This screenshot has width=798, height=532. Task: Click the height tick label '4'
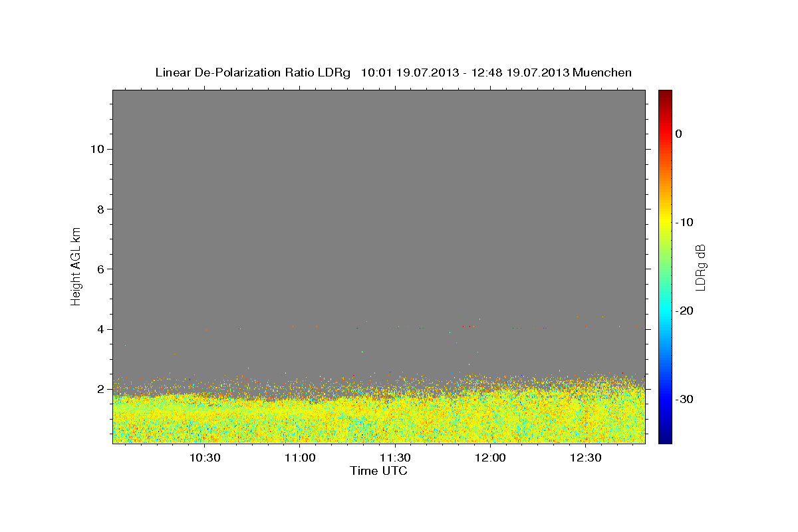tap(101, 329)
